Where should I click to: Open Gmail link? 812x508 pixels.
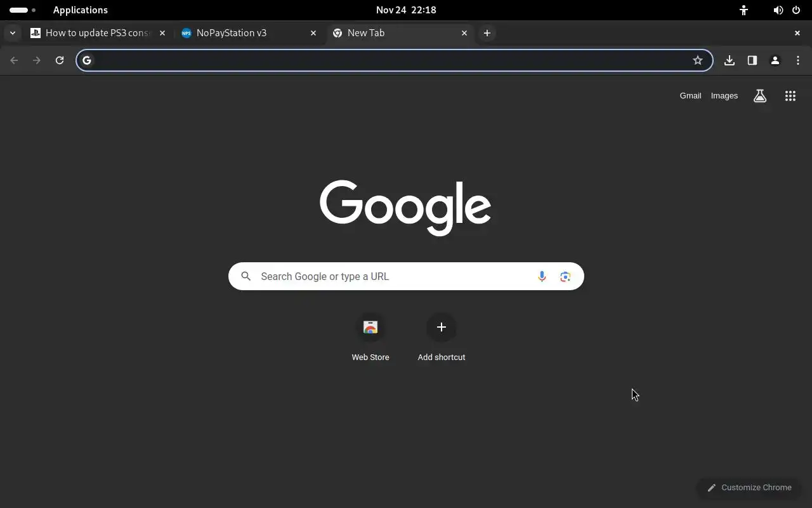690,96
